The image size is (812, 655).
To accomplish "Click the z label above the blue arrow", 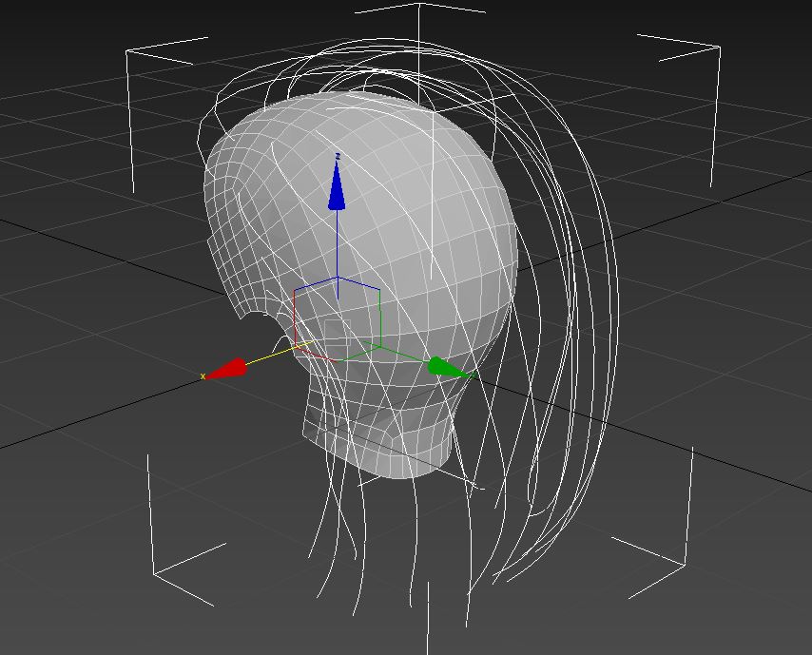I will (337, 156).
